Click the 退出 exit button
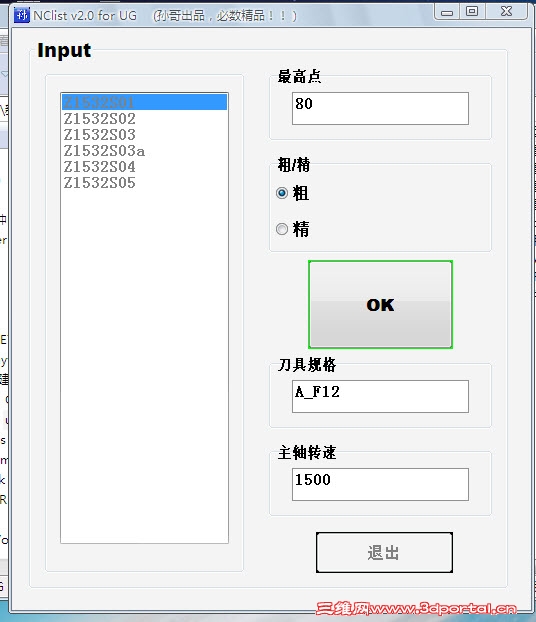 tap(384, 553)
